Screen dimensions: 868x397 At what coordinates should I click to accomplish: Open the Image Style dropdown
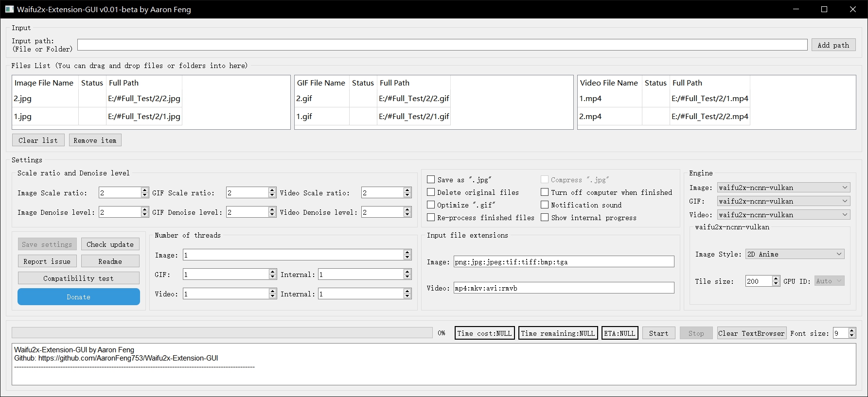(x=795, y=254)
